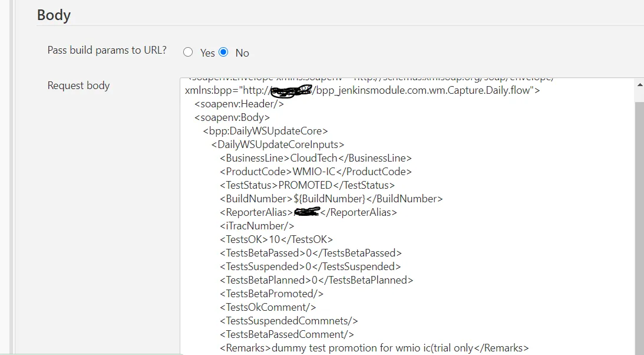Click the "Pass build params to URL?" label
Screen dimensions: 644x355
tap(107, 50)
